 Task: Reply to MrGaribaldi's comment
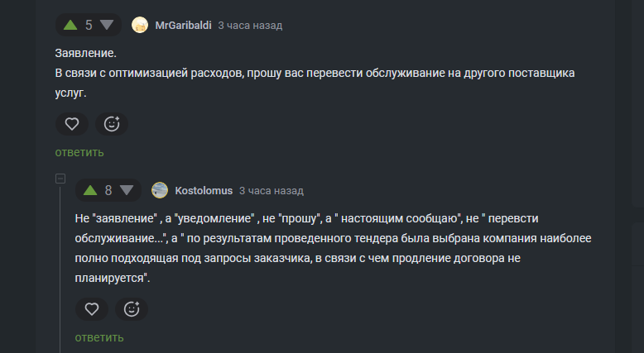click(79, 152)
